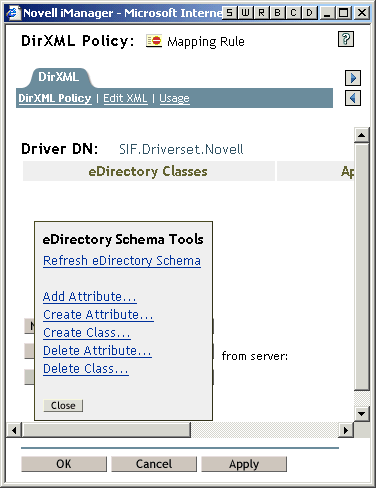The height and width of the screenshot is (488, 376).
Task: Click the W button in title bar
Action: coord(245,13)
